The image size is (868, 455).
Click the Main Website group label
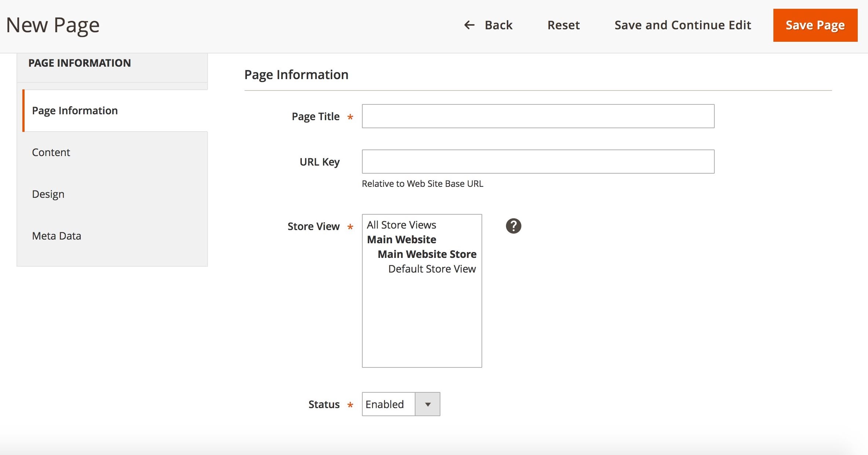click(402, 240)
